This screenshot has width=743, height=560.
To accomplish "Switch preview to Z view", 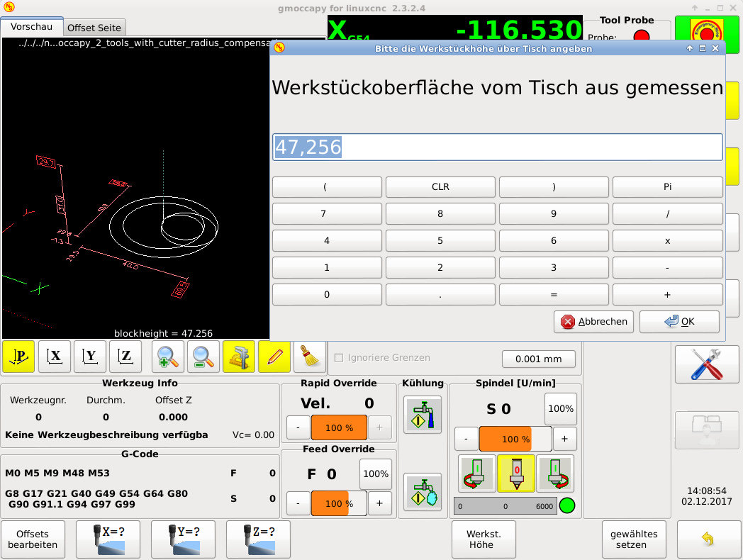I will (x=125, y=357).
